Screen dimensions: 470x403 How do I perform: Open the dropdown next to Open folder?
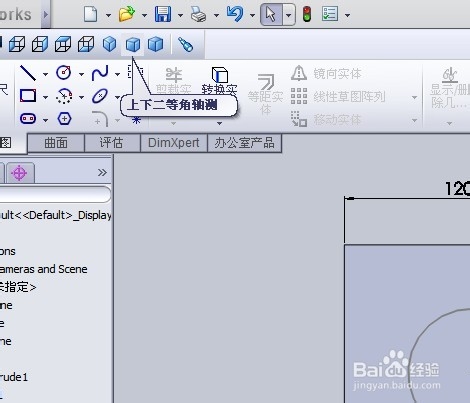pos(144,15)
